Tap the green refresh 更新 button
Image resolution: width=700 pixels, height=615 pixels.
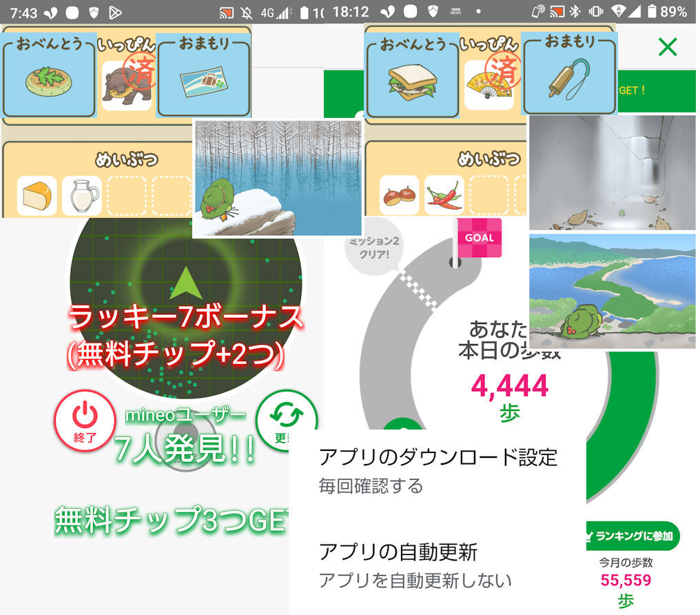tap(287, 421)
